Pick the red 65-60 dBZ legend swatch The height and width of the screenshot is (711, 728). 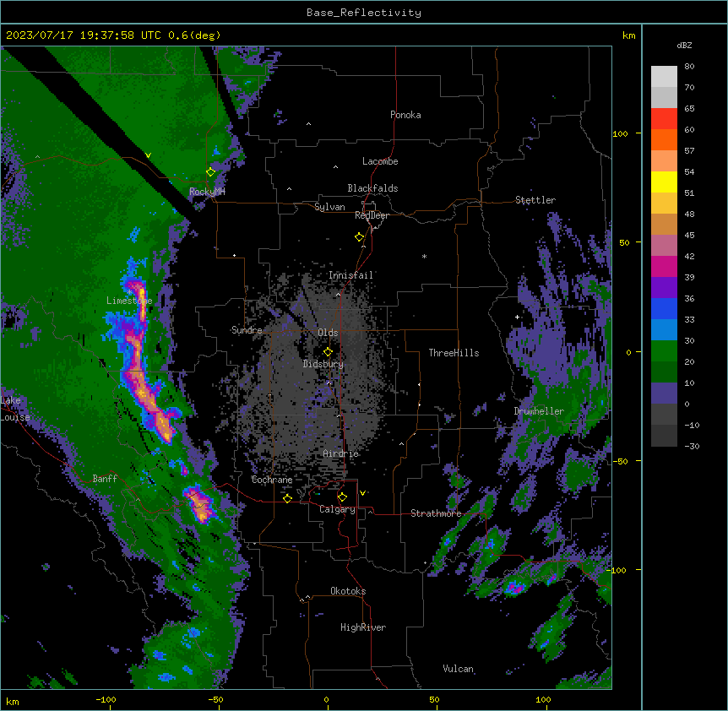664,119
